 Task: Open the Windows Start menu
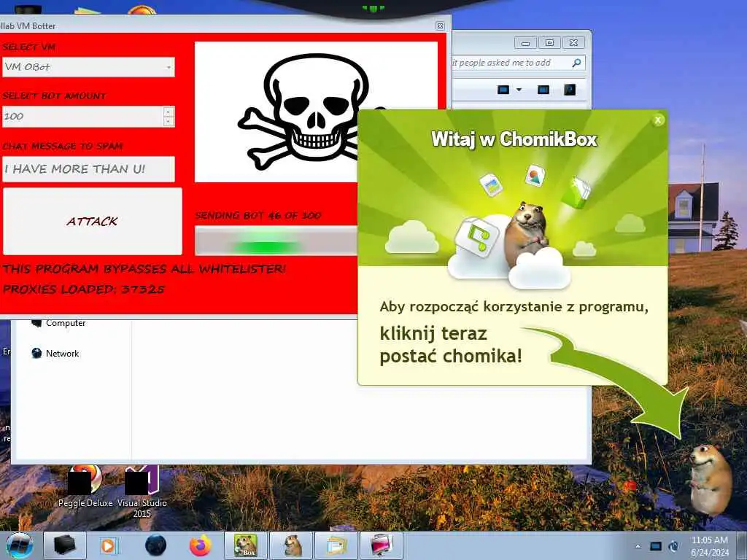point(20,545)
